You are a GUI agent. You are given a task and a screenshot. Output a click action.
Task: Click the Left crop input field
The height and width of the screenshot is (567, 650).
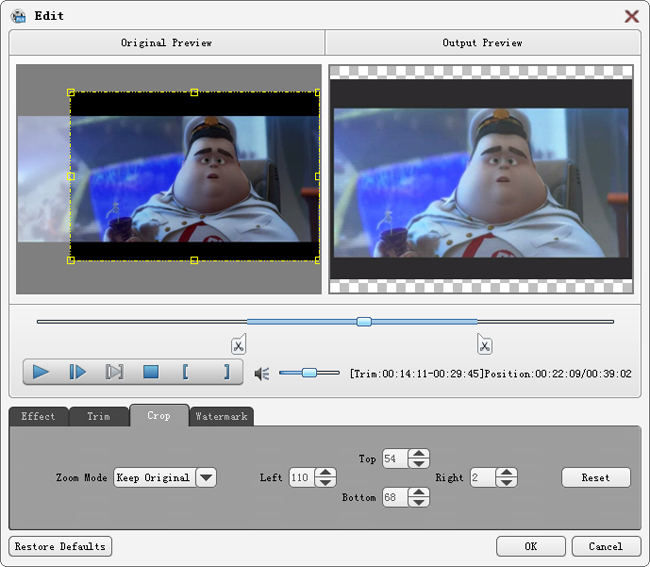[302, 477]
